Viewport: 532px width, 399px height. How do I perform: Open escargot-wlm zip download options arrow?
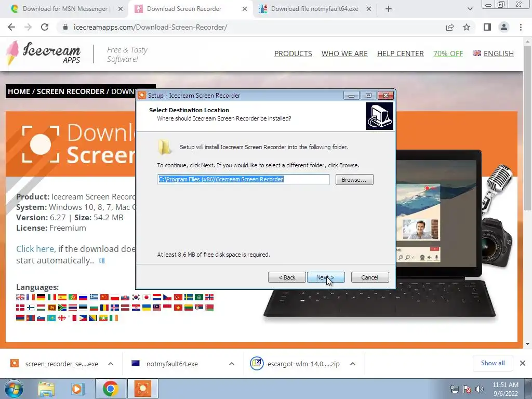pyautogui.click(x=353, y=364)
